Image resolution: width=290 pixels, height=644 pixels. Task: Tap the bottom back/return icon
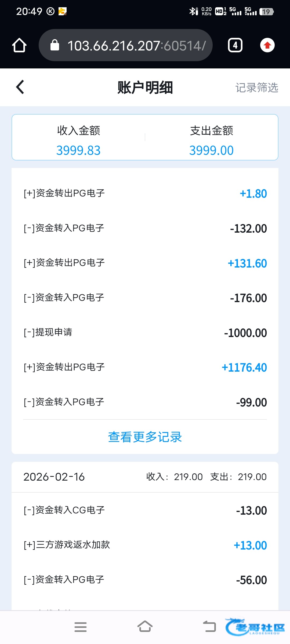click(209, 627)
